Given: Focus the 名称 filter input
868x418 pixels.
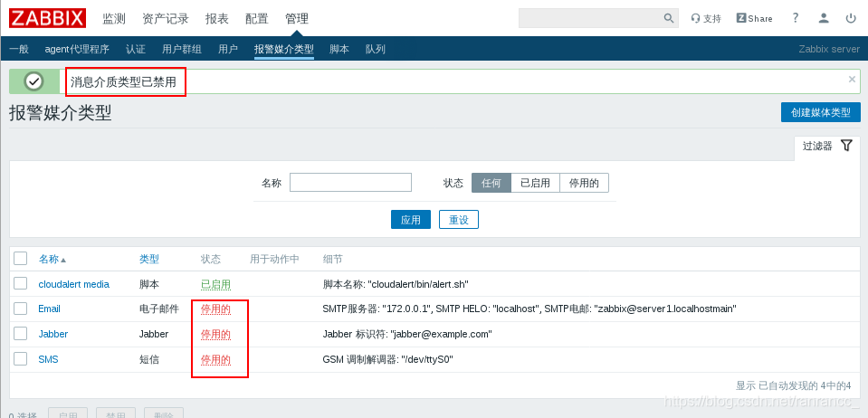Looking at the screenshot, I should [x=350, y=183].
